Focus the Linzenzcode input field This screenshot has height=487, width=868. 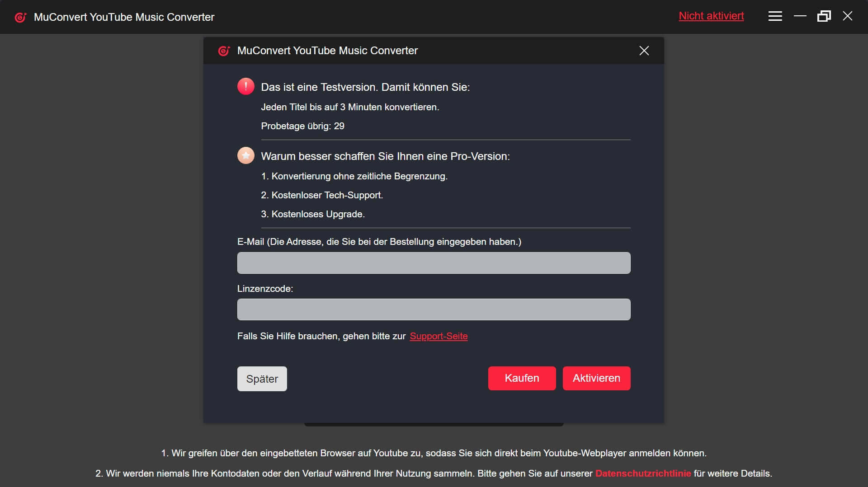point(434,309)
